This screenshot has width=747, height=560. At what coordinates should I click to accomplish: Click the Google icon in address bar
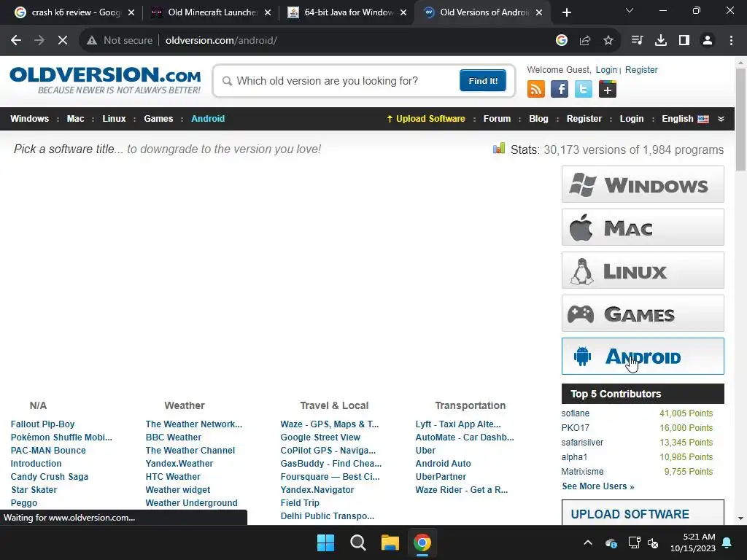pos(562,41)
